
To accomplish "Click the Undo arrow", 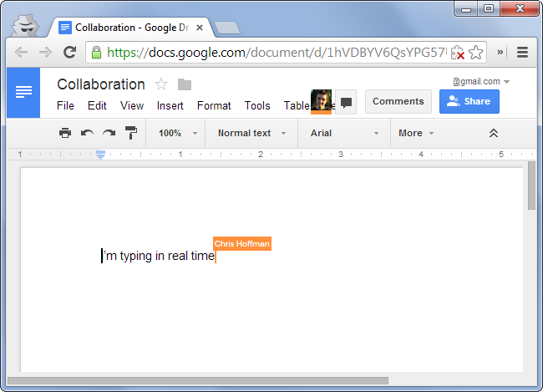I will click(x=87, y=133).
